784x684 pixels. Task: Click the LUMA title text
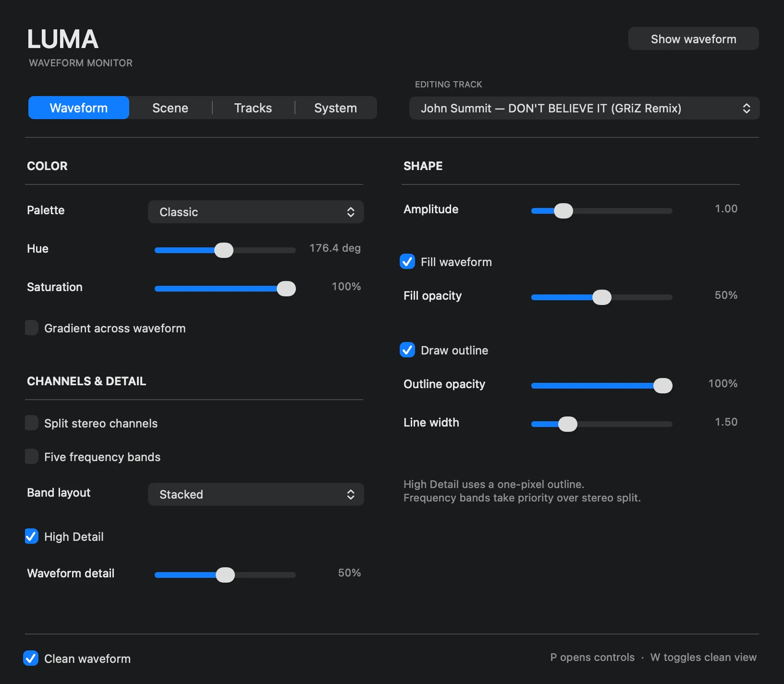(x=63, y=39)
